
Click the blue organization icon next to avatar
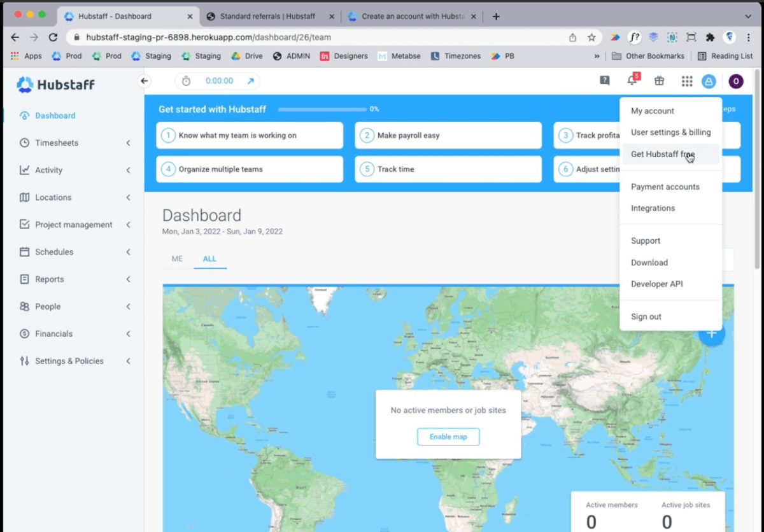click(709, 81)
